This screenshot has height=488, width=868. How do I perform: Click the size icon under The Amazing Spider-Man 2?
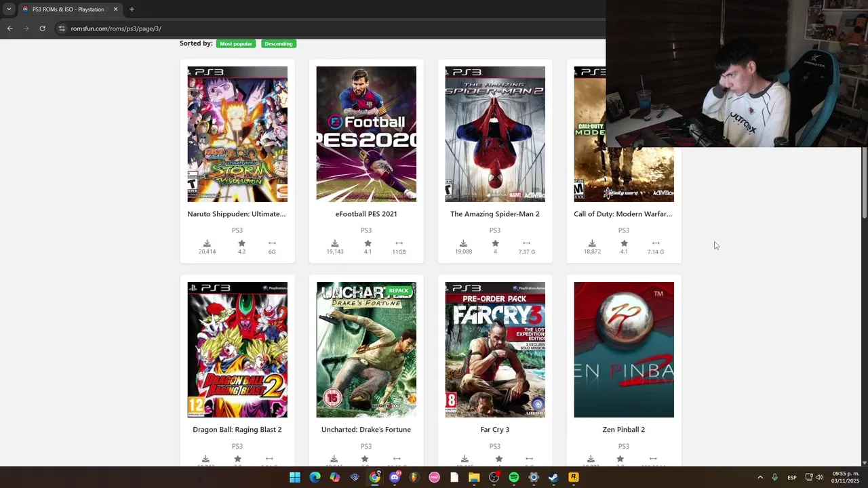tap(526, 243)
